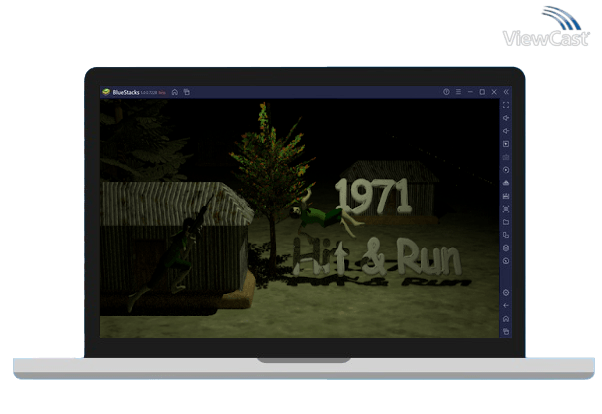Click the eco mode icon in sidebar
This screenshot has width=602, height=414.
[x=506, y=261]
